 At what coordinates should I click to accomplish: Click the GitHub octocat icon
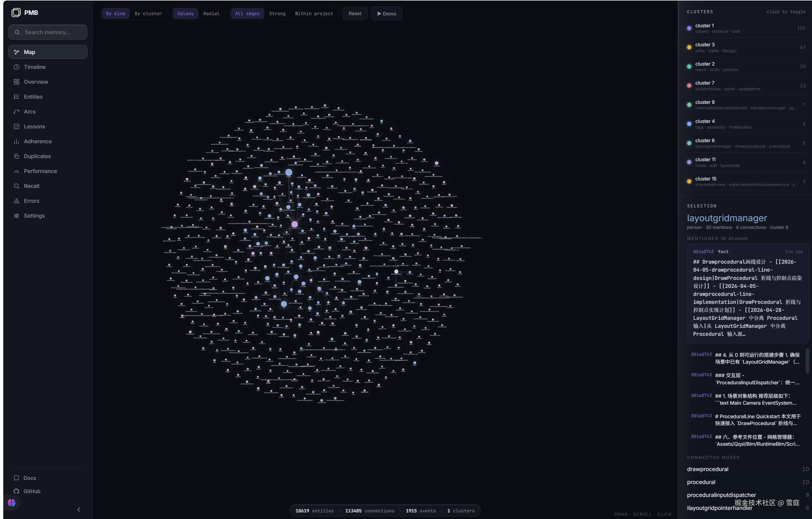(x=16, y=491)
